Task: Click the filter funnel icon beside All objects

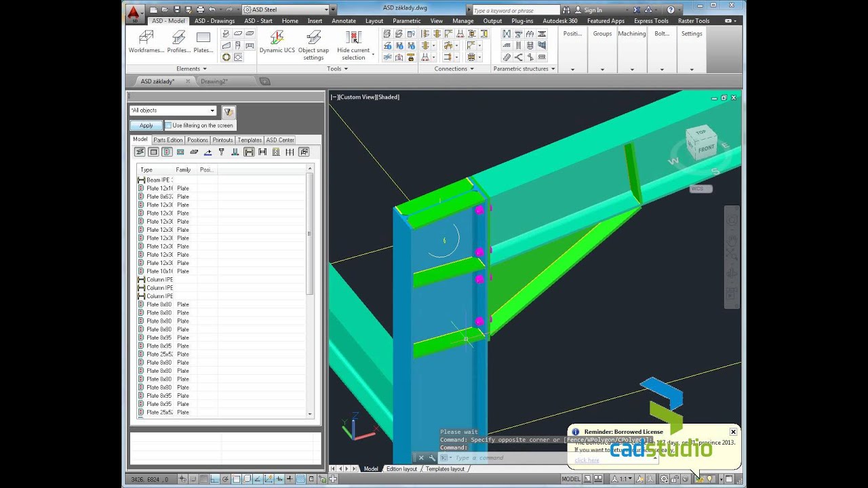Action: point(229,112)
